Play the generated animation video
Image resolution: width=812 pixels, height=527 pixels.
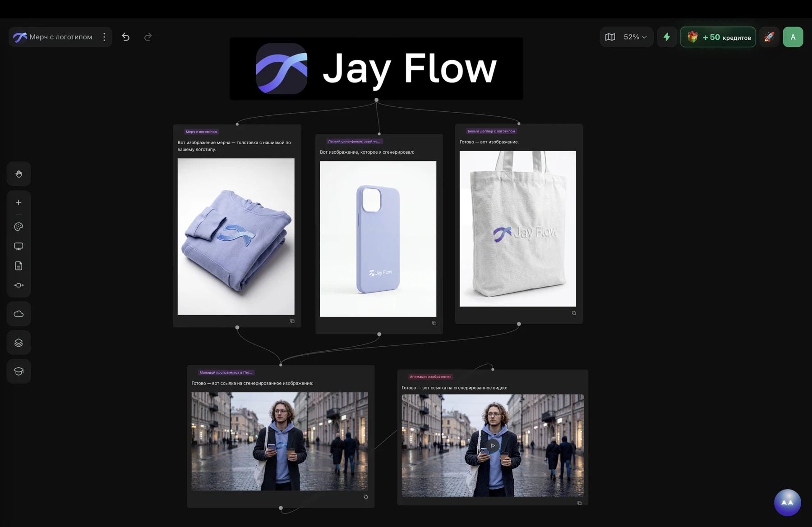pyautogui.click(x=493, y=445)
